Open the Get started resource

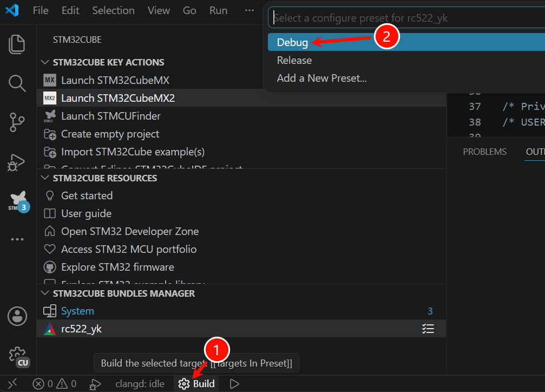[87, 195]
